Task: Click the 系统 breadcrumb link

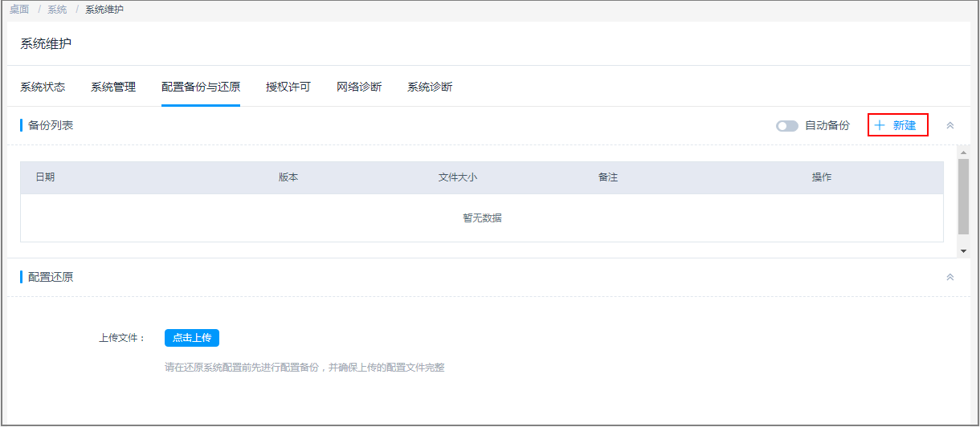Action: click(57, 10)
